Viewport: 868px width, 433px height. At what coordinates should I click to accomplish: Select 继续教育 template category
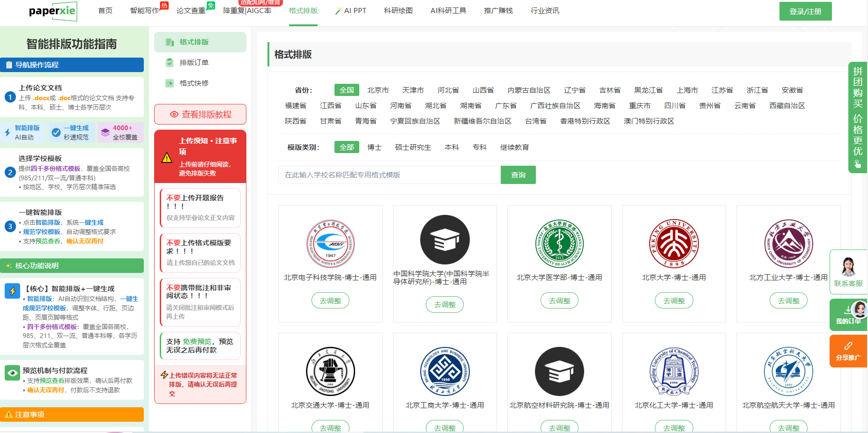pyautogui.click(x=515, y=147)
